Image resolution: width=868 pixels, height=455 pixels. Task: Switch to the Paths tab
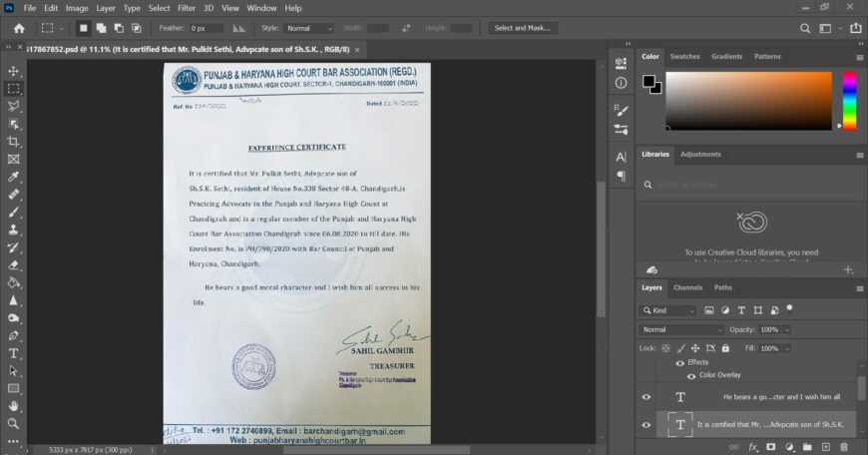[x=723, y=287]
